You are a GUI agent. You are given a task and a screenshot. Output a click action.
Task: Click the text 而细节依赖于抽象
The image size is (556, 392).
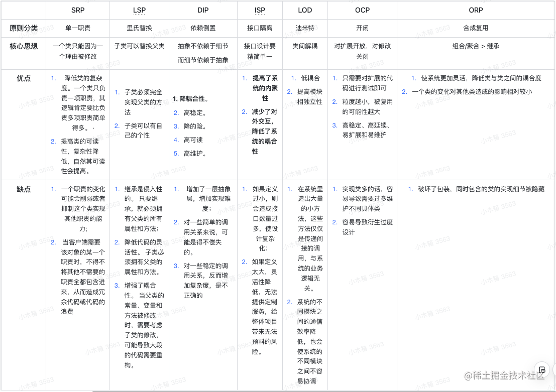pyautogui.click(x=203, y=60)
